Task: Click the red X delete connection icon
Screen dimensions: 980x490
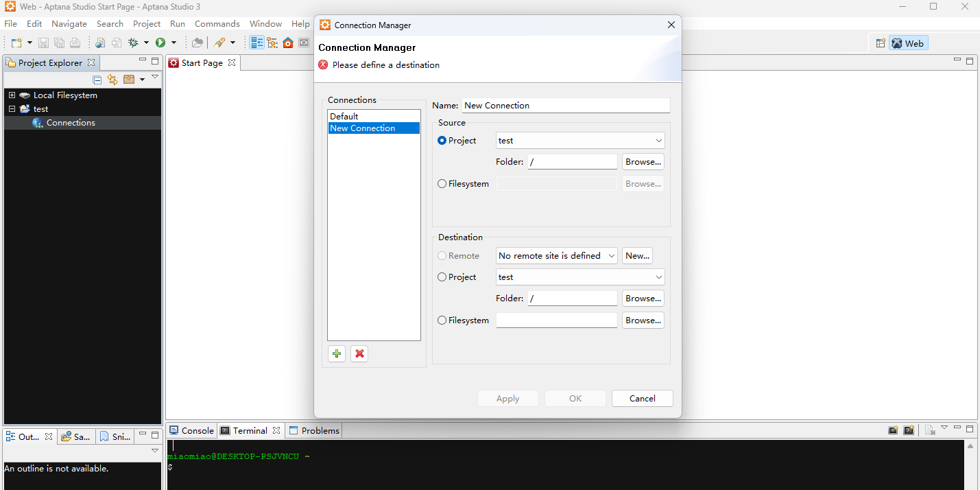Action: tap(360, 354)
